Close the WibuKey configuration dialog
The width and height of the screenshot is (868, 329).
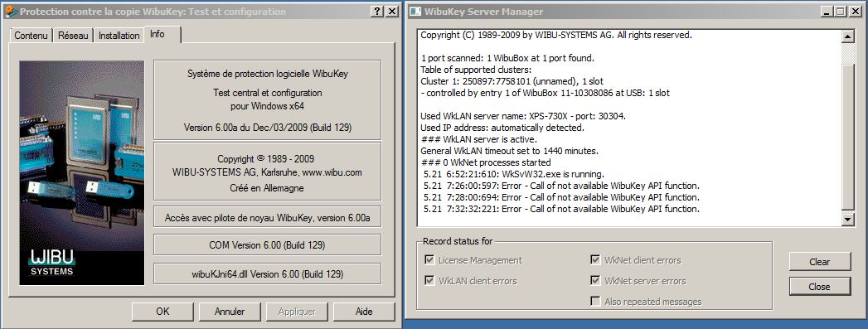pos(392,11)
